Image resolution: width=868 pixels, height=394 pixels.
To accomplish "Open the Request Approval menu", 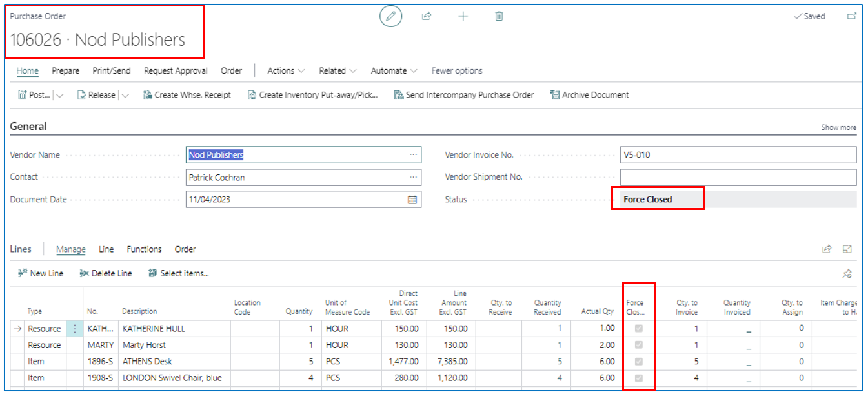I will 176,71.
